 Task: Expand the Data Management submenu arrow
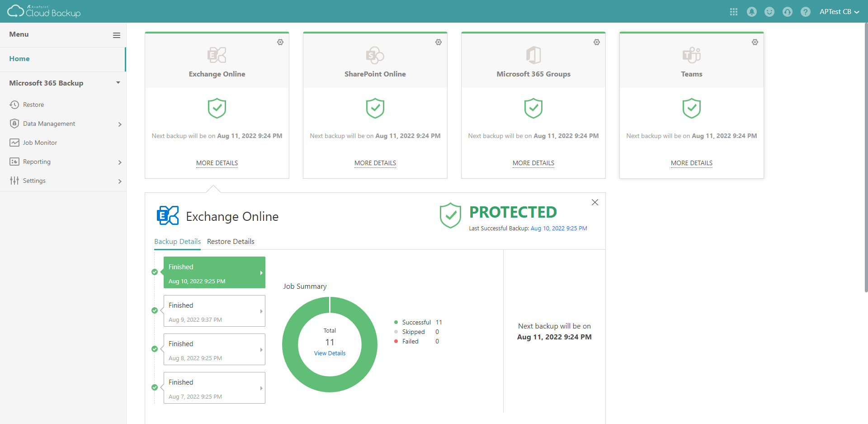[120, 124]
